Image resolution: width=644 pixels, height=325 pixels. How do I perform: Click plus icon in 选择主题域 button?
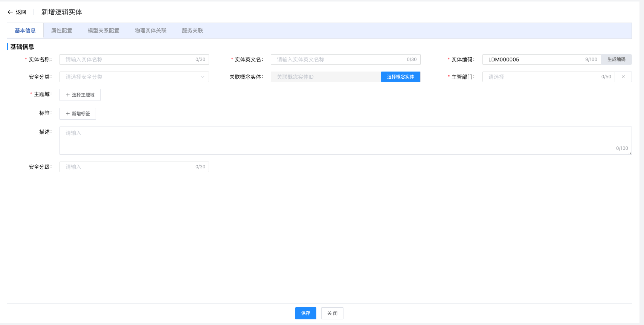pyautogui.click(x=68, y=95)
